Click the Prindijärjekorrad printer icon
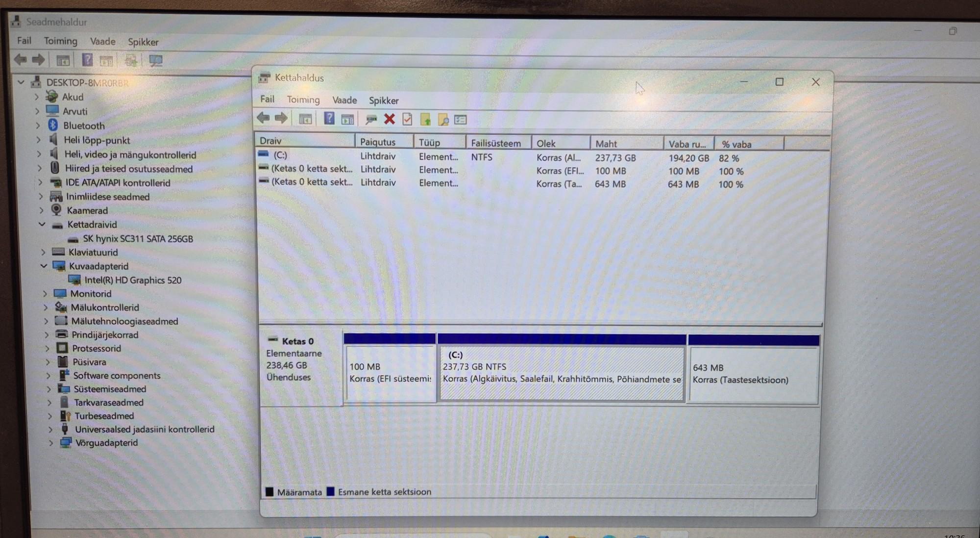980x538 pixels. click(x=61, y=334)
